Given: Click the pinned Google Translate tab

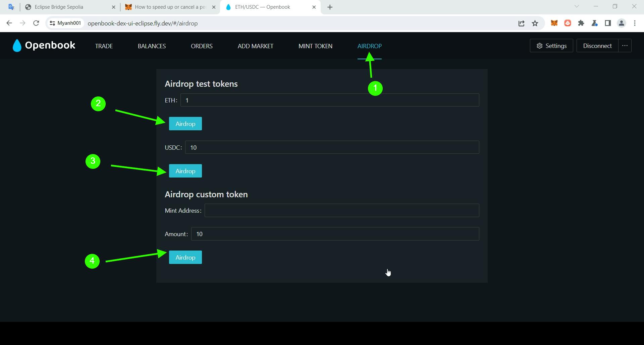Looking at the screenshot, I should (11, 7).
